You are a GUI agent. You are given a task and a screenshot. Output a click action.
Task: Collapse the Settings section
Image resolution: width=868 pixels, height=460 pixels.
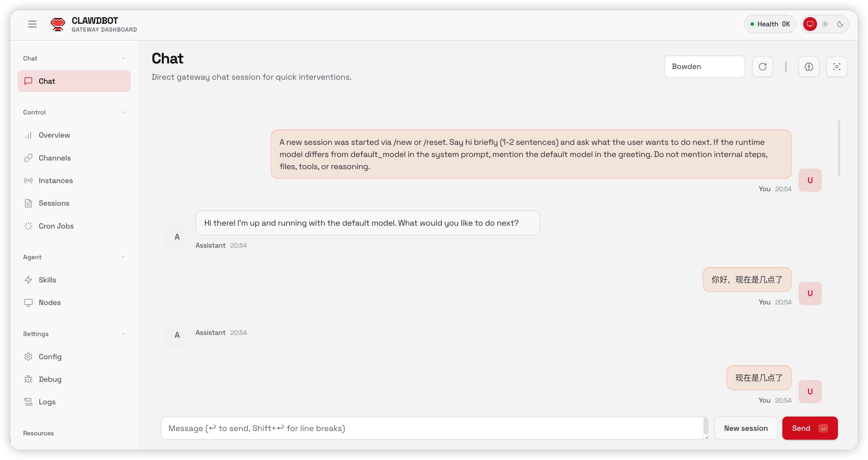pos(123,333)
